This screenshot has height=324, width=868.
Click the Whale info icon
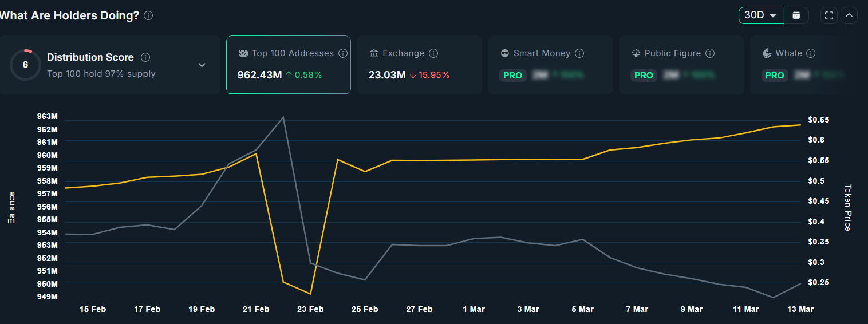[811, 53]
